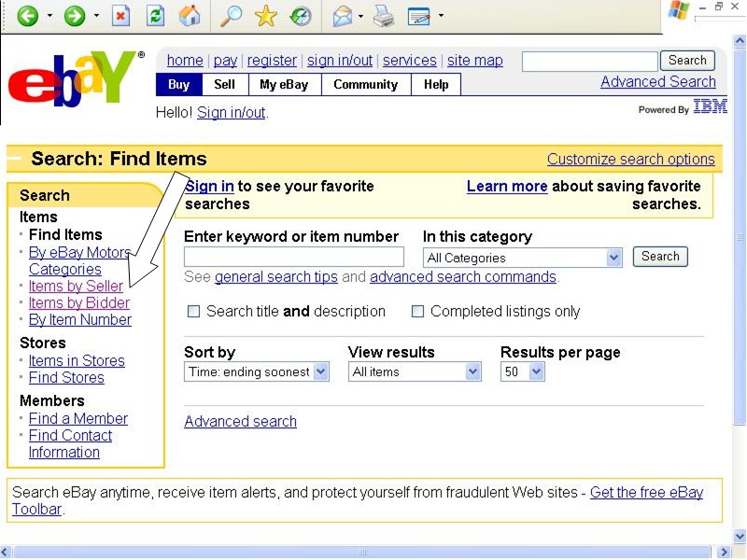Open Advanced Search link in header

point(658,82)
